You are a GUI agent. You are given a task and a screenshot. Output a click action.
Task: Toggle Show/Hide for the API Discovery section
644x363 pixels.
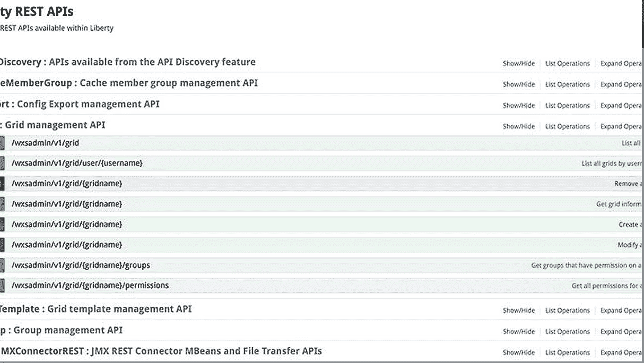point(518,63)
